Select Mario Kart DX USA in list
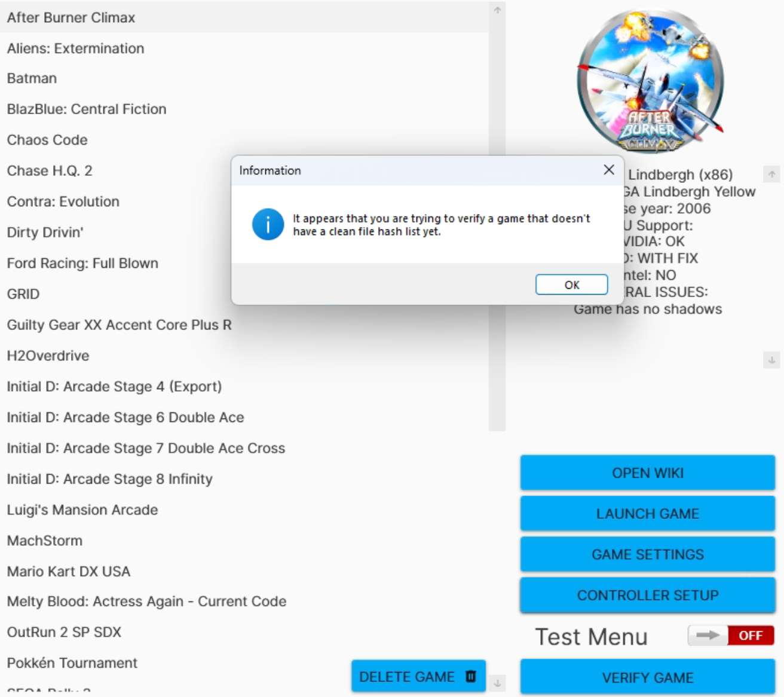The image size is (784, 697). [x=69, y=571]
